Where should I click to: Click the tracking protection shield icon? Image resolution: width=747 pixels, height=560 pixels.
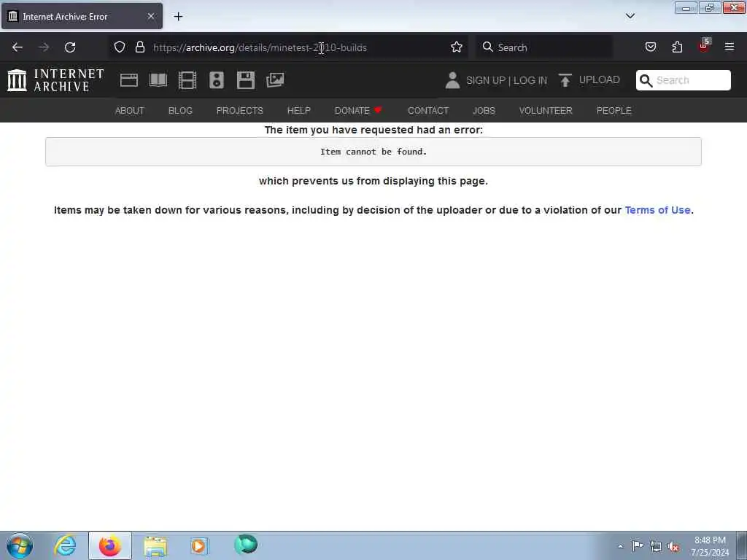[x=120, y=47]
